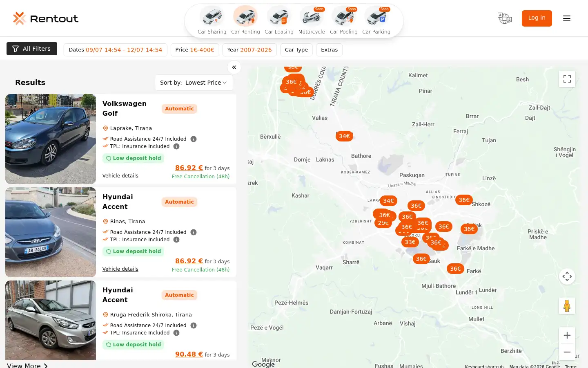Click the Low deposit hold badge on Volkswagen Golf
The width and height of the screenshot is (588, 368).
click(x=133, y=158)
